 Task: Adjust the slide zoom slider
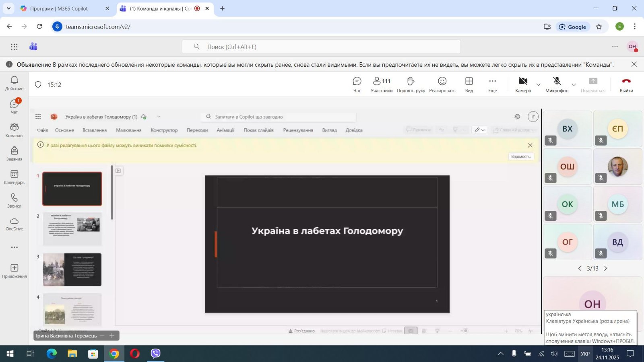[465, 331]
